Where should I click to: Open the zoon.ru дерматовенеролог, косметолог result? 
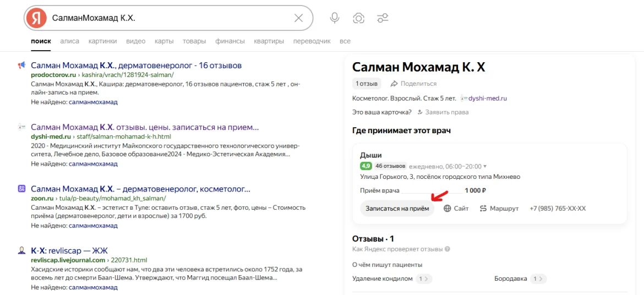140,189
